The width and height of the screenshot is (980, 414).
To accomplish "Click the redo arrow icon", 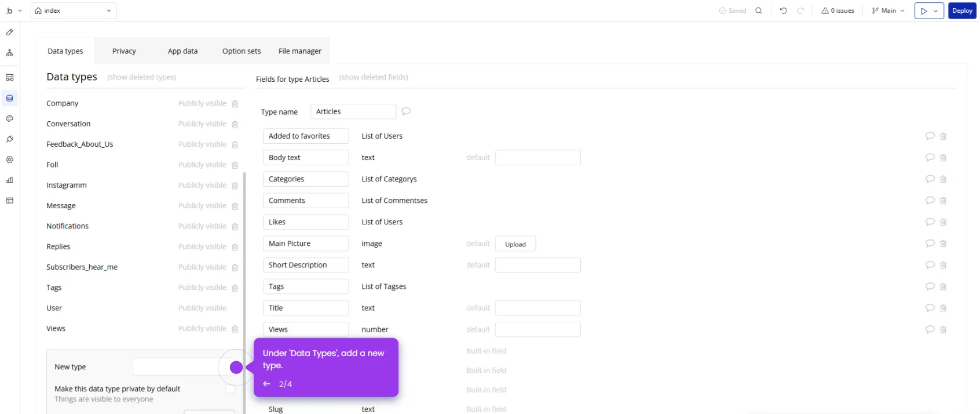I will 800,10.
